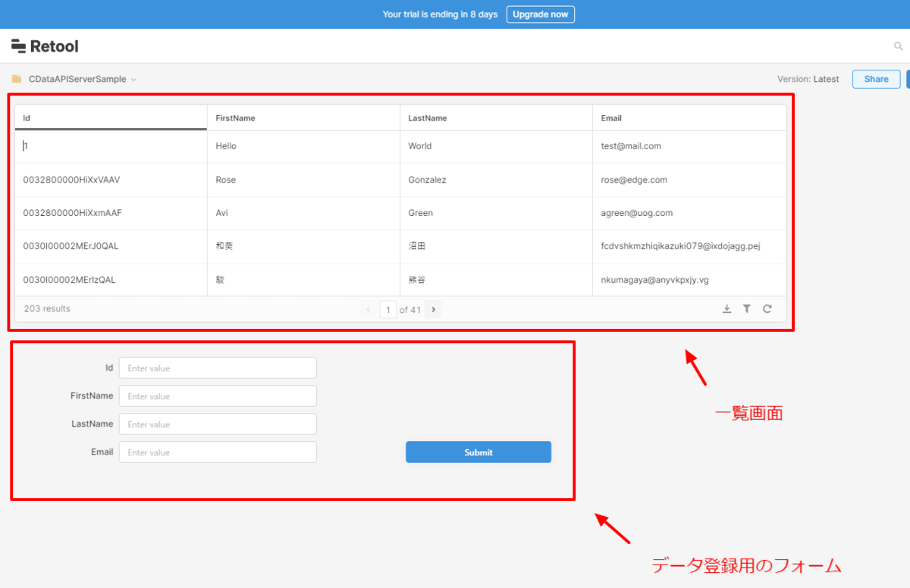Focus the FirstName input field
The height and width of the screenshot is (588, 910).
coord(218,396)
